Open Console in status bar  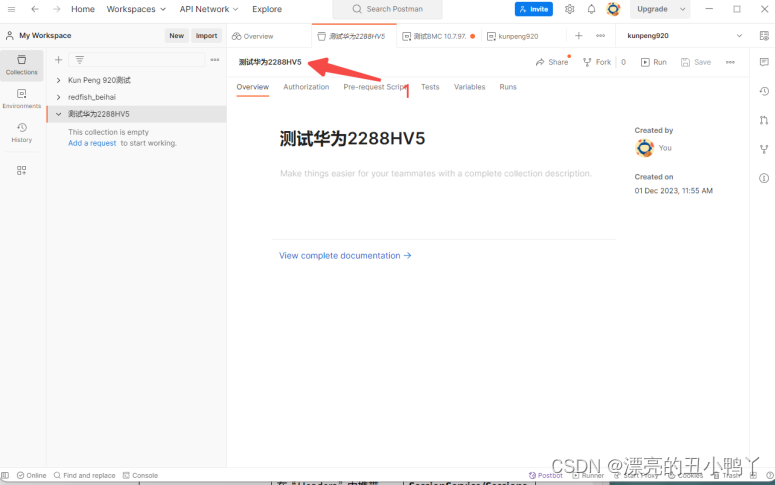tap(140, 475)
